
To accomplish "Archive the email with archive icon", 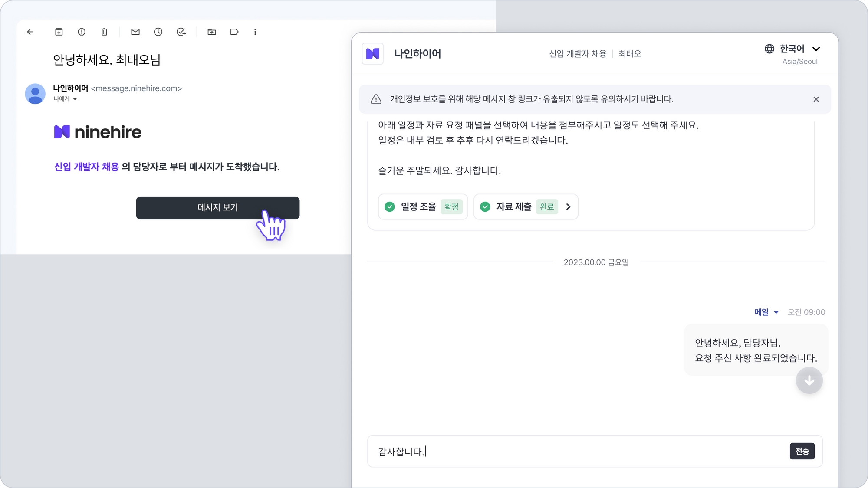I will click(x=59, y=32).
